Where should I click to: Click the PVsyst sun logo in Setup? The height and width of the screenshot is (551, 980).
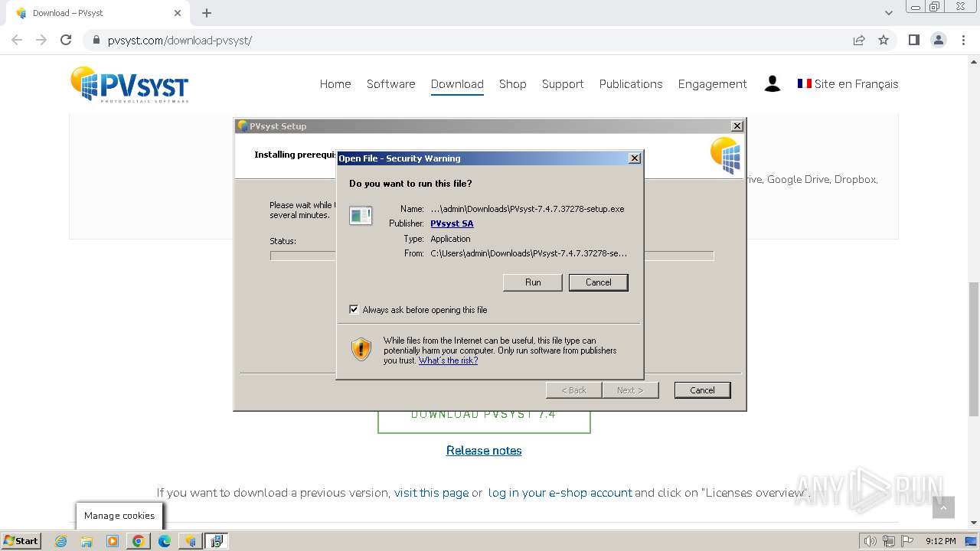click(x=725, y=155)
